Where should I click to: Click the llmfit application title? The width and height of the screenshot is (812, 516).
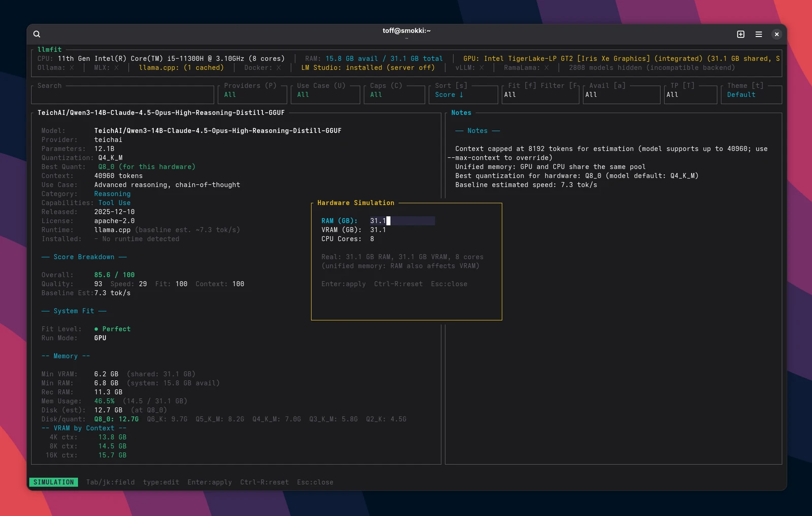coord(49,50)
